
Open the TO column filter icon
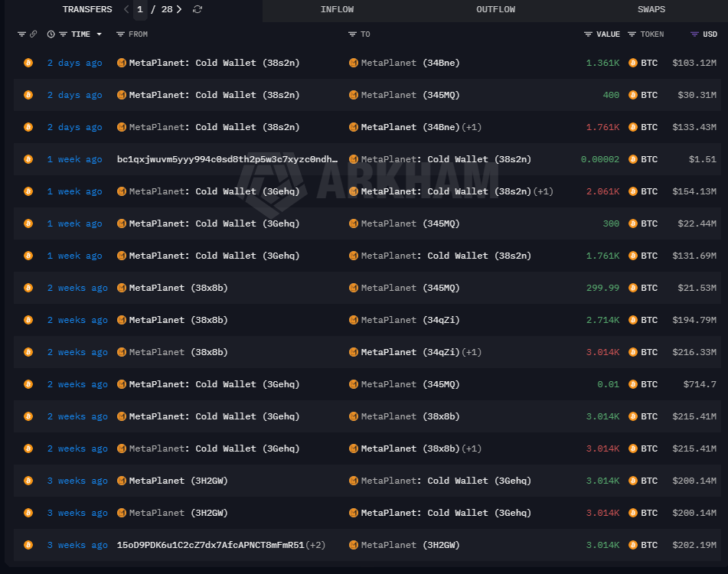click(352, 34)
